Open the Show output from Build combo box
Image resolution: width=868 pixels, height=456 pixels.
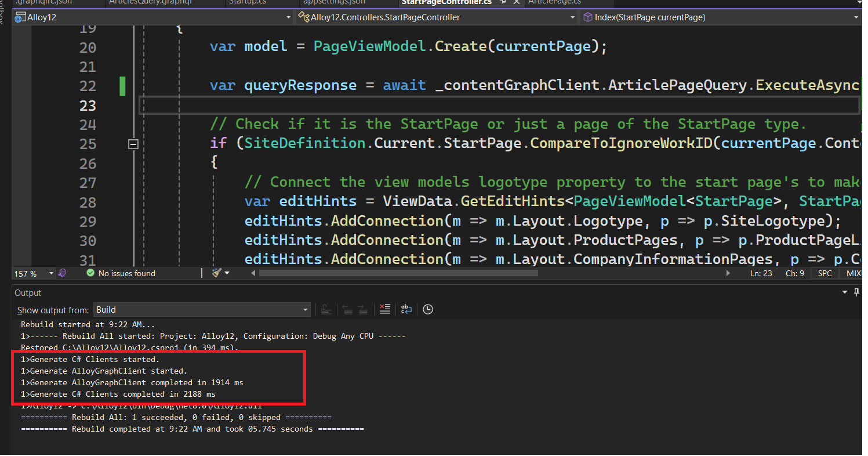[202, 310]
